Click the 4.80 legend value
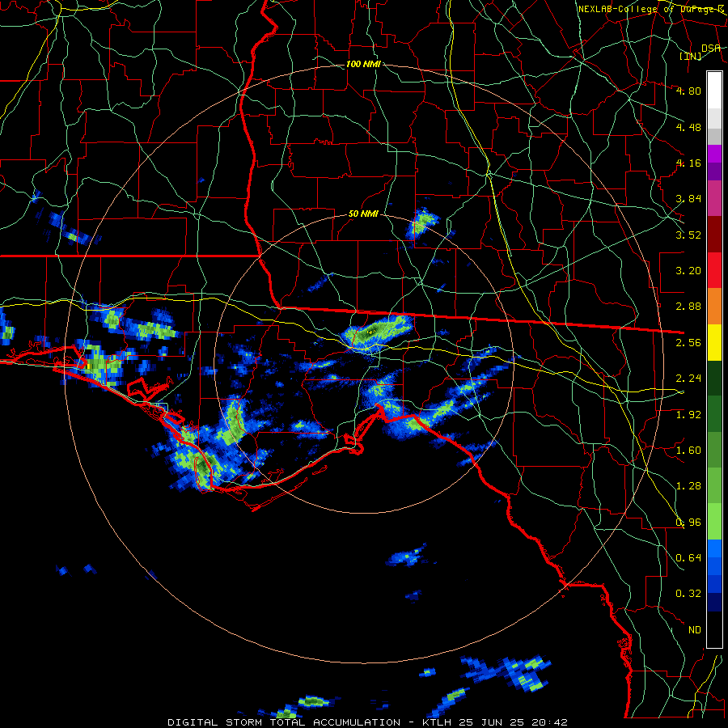728x728 pixels. pos(688,91)
